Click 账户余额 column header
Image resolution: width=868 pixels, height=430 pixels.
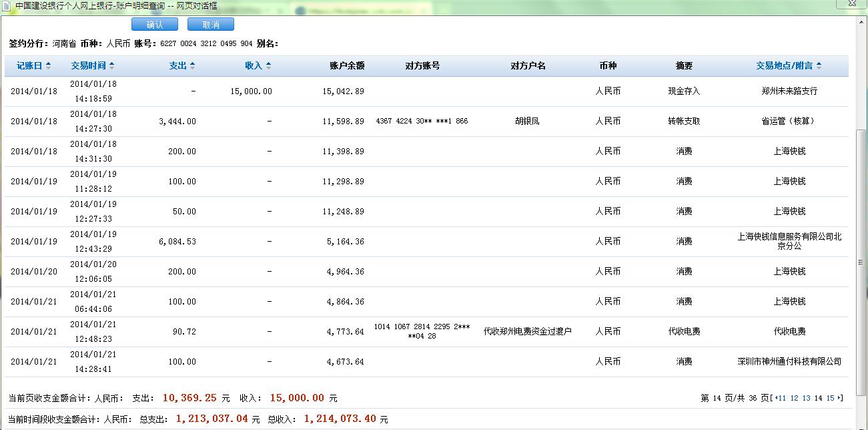[347, 66]
